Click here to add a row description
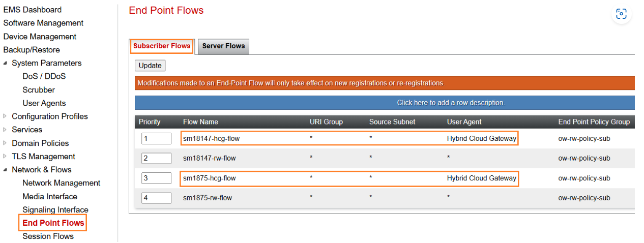The width and height of the screenshot is (644, 243). 451,103
